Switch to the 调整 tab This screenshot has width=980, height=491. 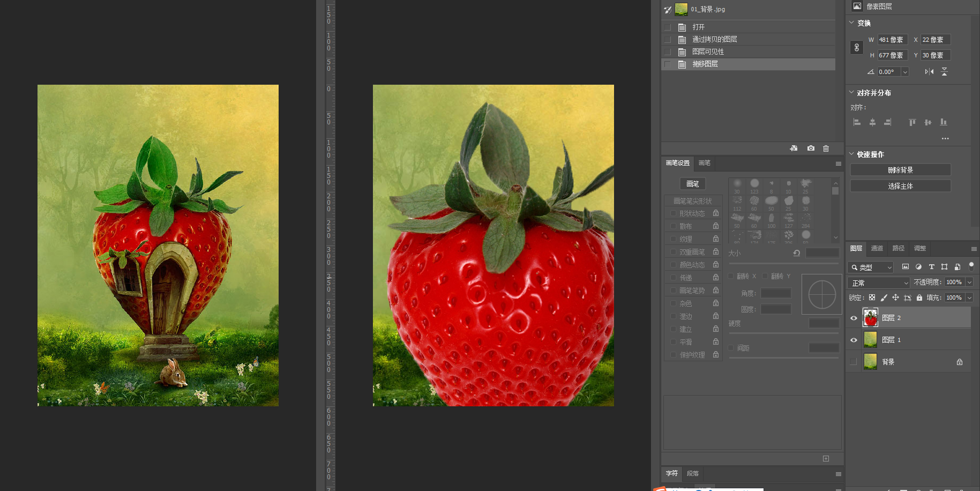click(920, 248)
